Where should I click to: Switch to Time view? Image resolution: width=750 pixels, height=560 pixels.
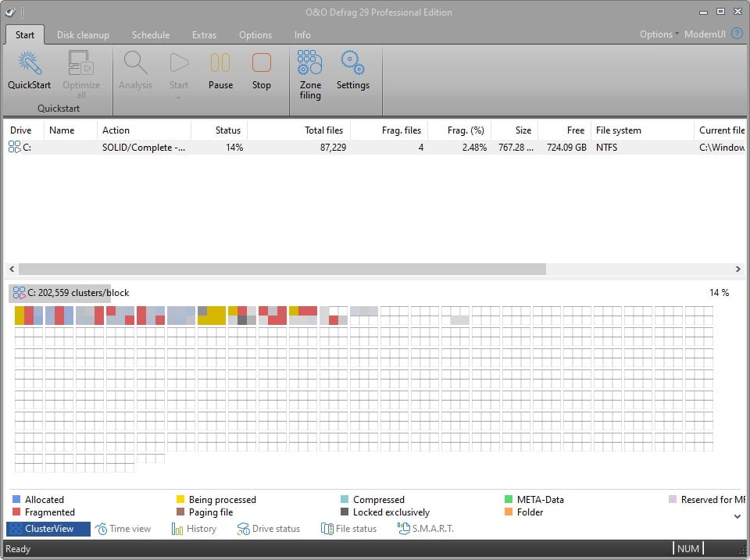point(123,529)
